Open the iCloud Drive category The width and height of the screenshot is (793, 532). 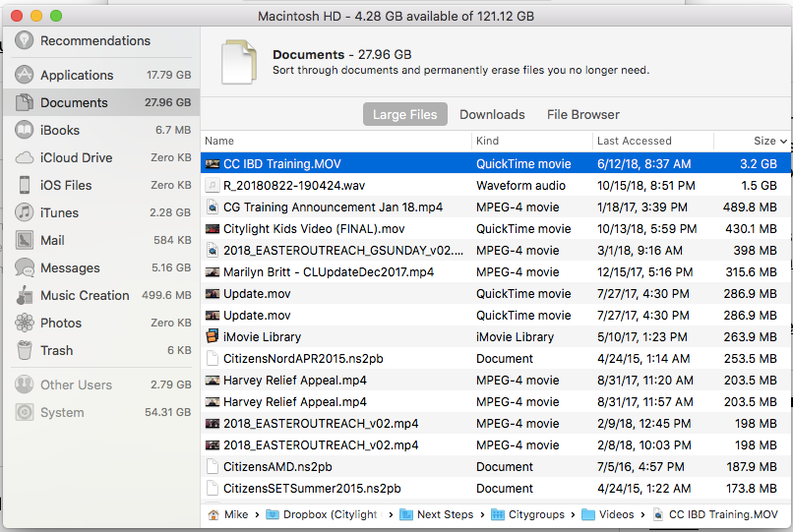coord(76,157)
